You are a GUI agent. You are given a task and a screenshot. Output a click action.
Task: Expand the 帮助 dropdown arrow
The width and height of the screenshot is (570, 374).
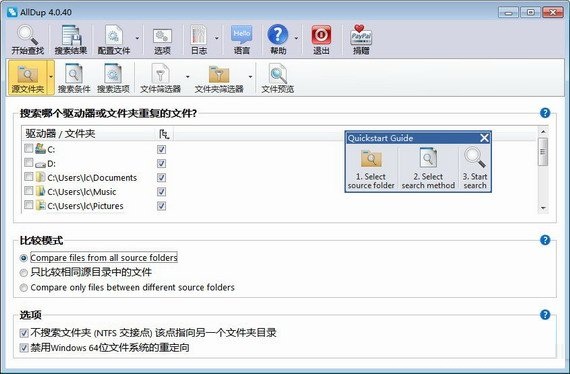[x=296, y=38]
